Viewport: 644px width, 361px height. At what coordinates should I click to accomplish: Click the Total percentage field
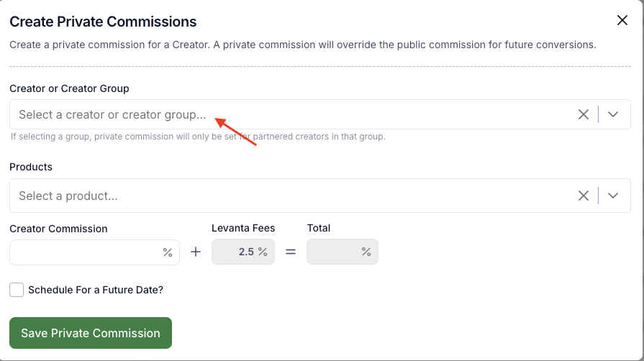pos(342,252)
